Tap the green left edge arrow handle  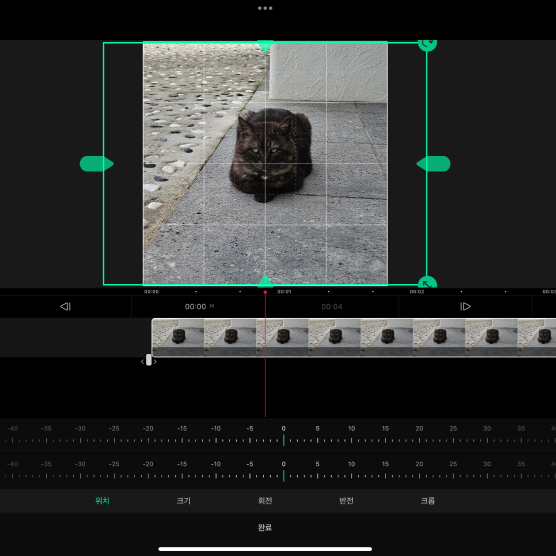point(96,164)
